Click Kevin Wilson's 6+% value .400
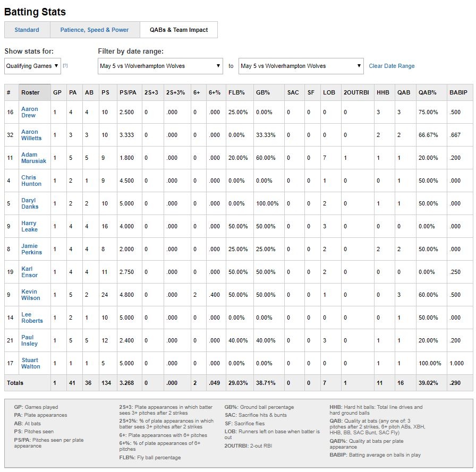 pos(214,295)
